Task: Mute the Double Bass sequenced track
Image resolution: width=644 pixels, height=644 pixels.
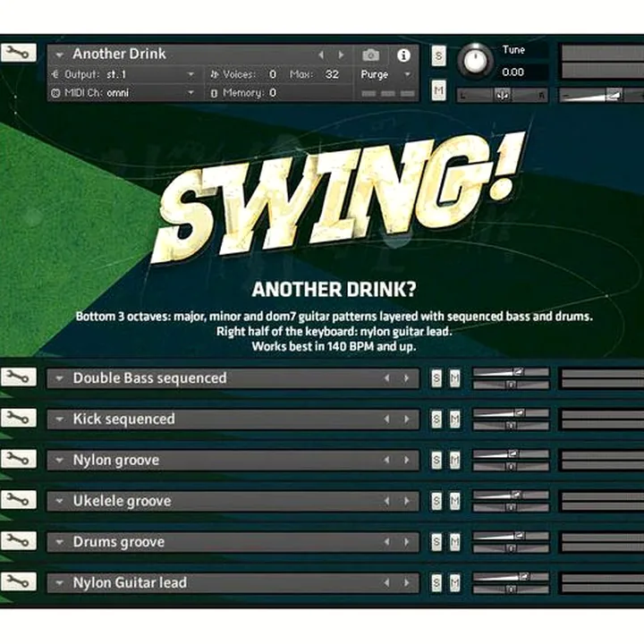Action: 454,378
